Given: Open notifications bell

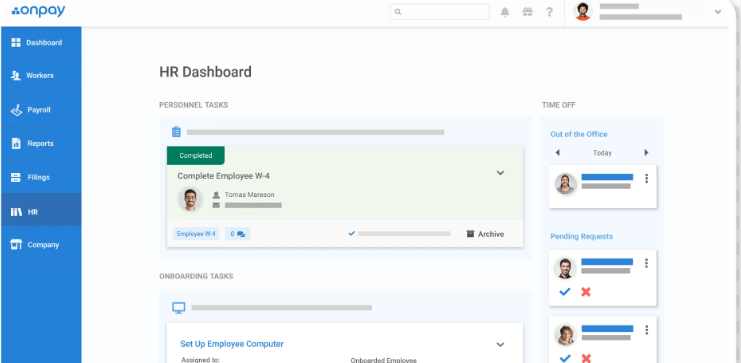Looking at the screenshot, I should tap(505, 12).
